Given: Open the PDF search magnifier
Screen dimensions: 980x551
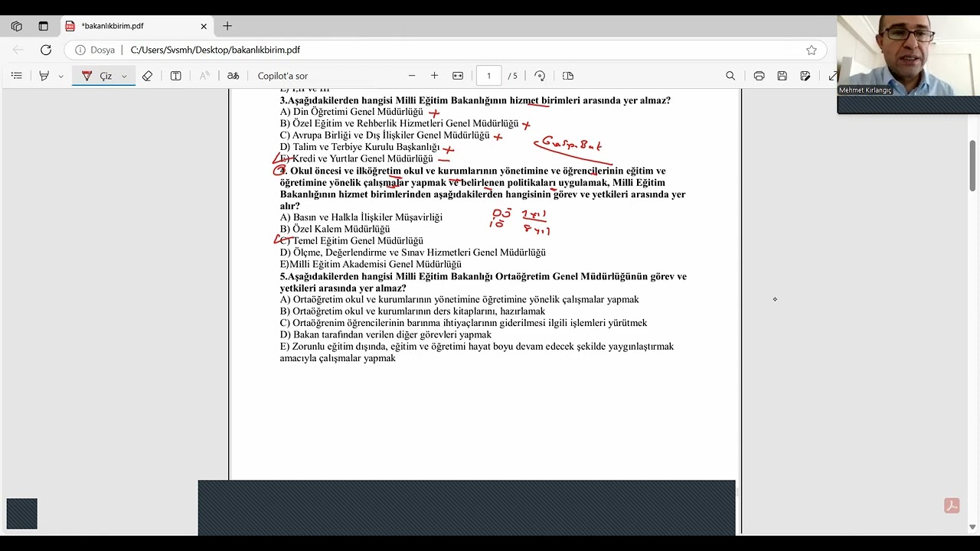Looking at the screenshot, I should click(730, 76).
